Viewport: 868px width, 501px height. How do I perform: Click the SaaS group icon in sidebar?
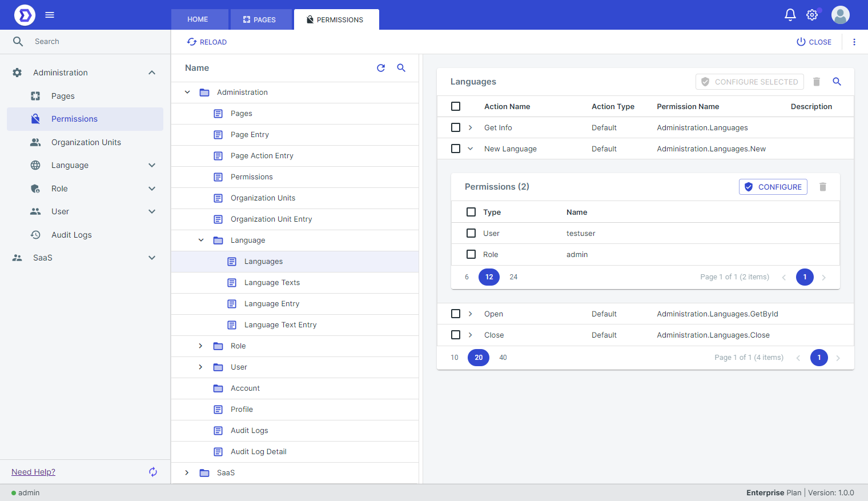pyautogui.click(x=17, y=258)
